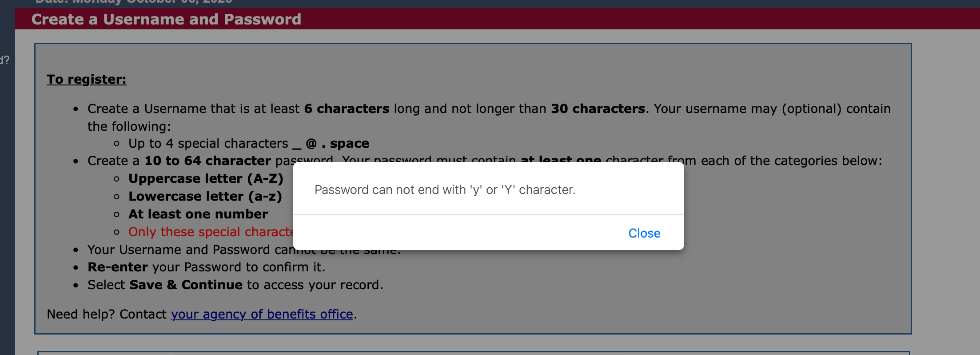Click the red 'Only these special' text
The height and width of the screenshot is (355, 980).
211,232
